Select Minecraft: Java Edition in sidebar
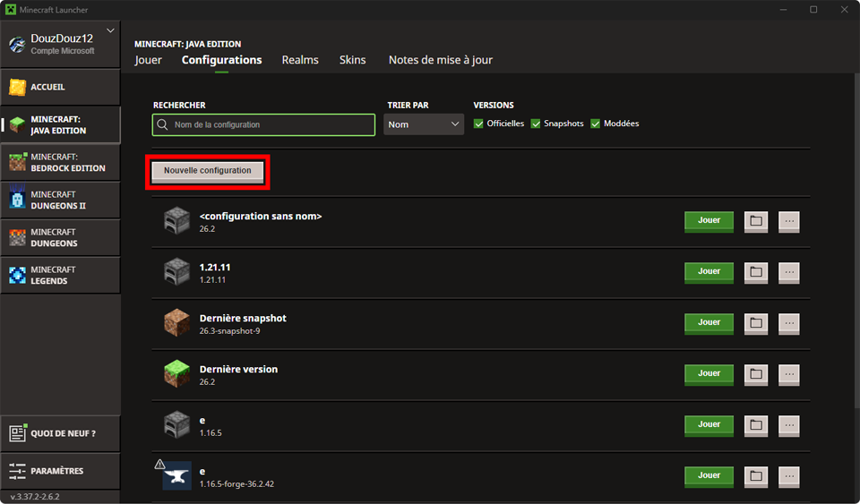The image size is (860, 504). coord(60,125)
